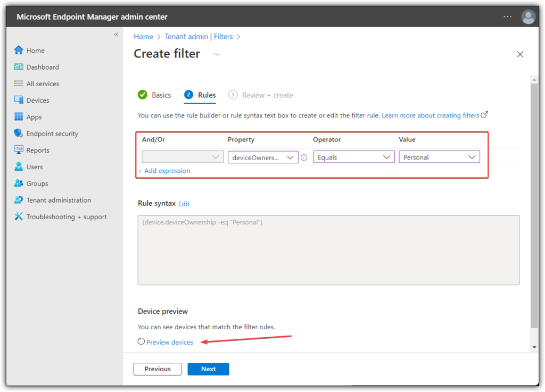Click the Dashboard chart icon
Viewport: 545px width, 392px height.
[x=19, y=66]
